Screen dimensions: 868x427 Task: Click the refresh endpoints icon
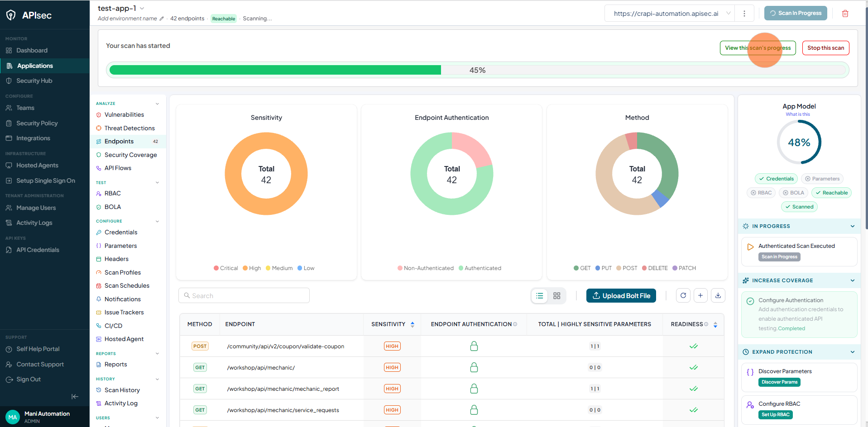pyautogui.click(x=683, y=295)
